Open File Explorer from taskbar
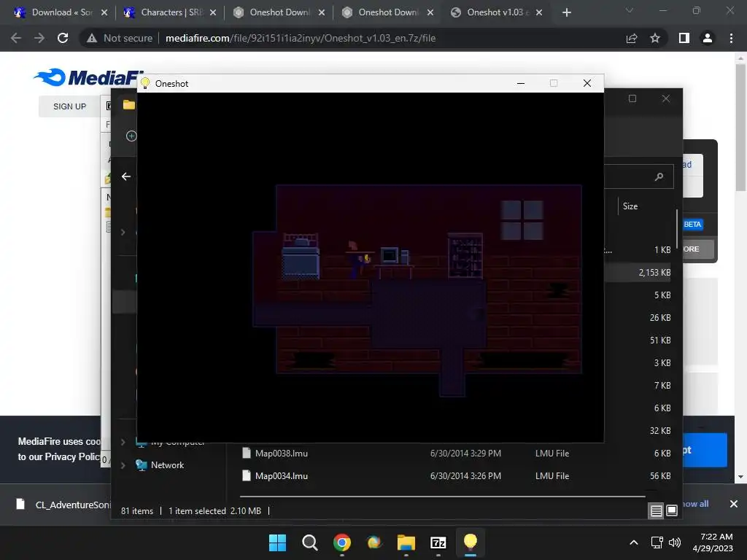The height and width of the screenshot is (560, 747). [x=406, y=542]
